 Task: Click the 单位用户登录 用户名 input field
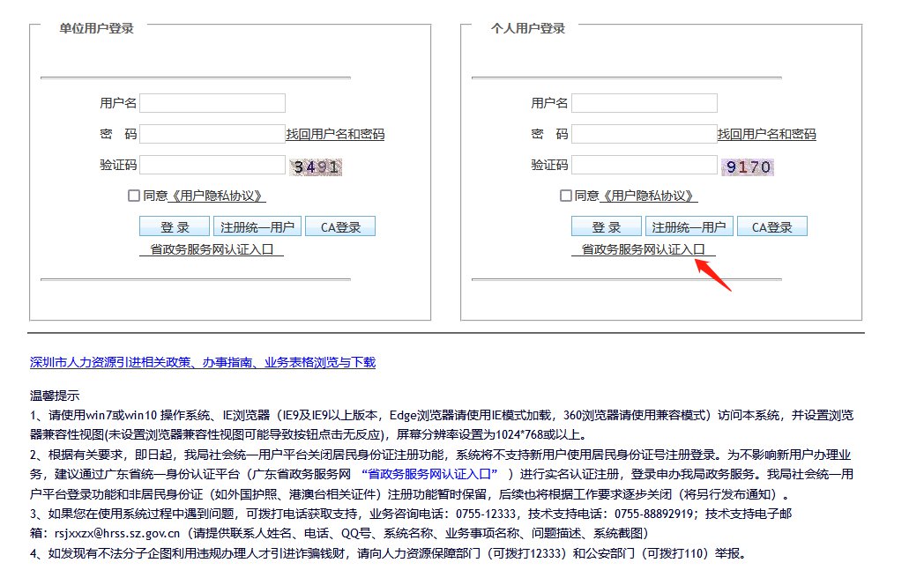(212, 103)
